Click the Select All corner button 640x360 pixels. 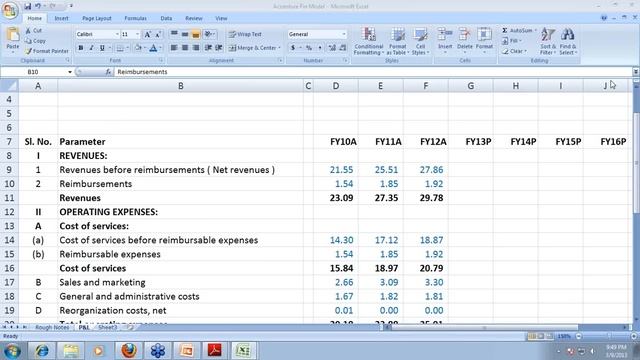9,86
